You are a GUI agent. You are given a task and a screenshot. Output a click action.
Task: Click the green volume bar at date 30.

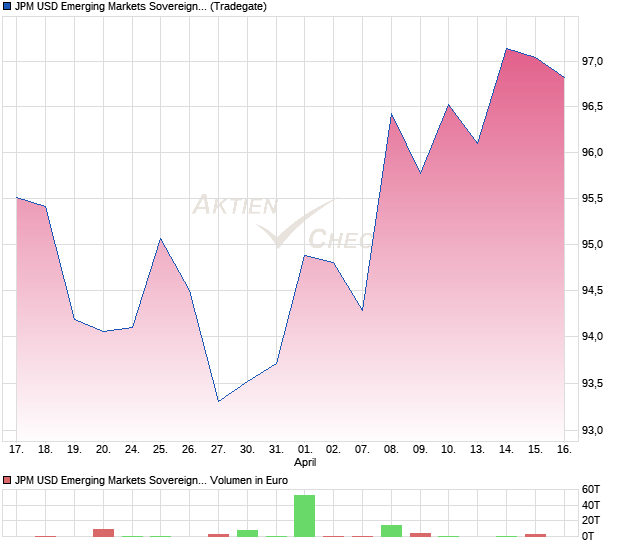247,533
